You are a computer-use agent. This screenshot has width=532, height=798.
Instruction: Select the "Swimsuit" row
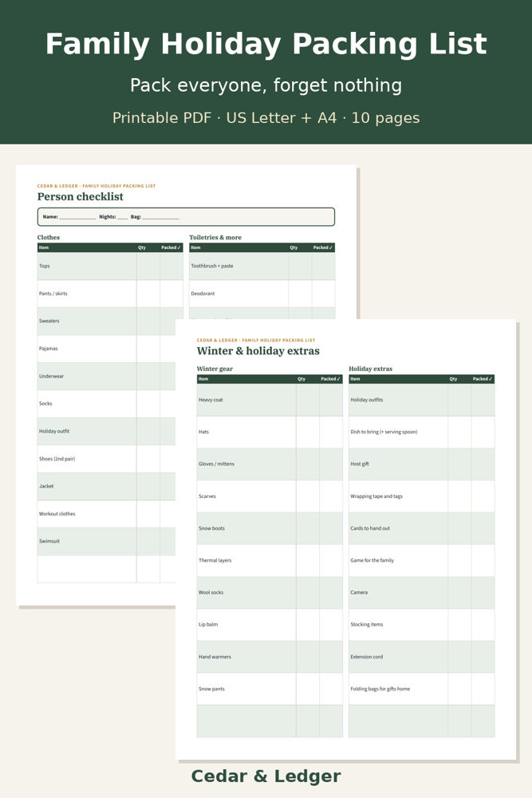pos(106,541)
